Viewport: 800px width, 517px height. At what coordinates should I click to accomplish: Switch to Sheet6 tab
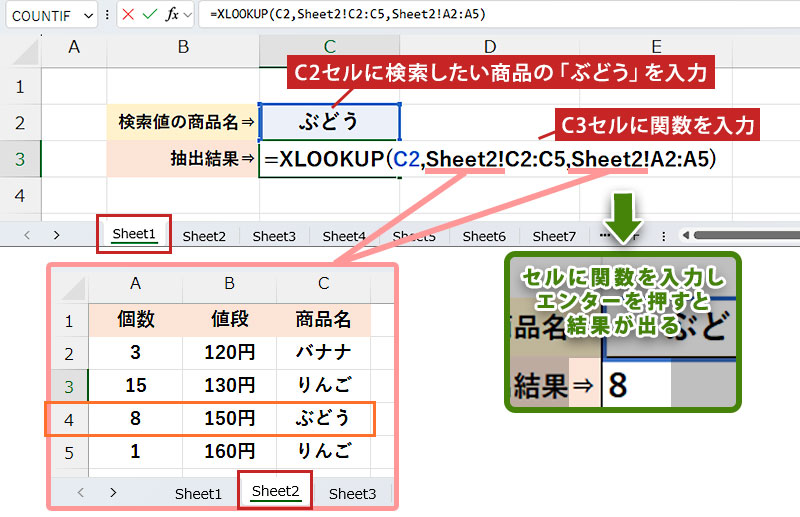(484, 236)
